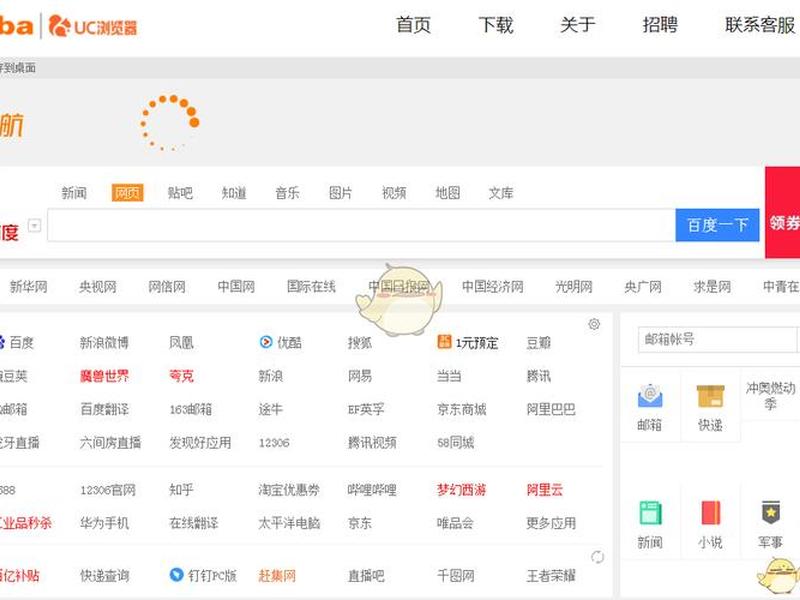Image resolution: width=800 pixels, height=600 pixels.
Task: Click the refresh icon near 王者荣耀
Action: click(597, 557)
